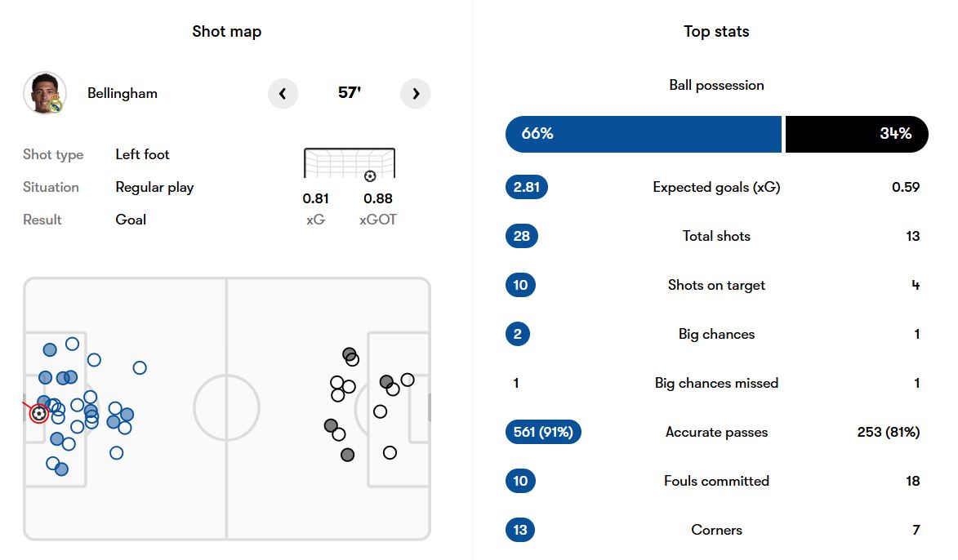Select the lowest filled grey away shot marker
This screenshot has height=560, width=958.
(x=348, y=455)
